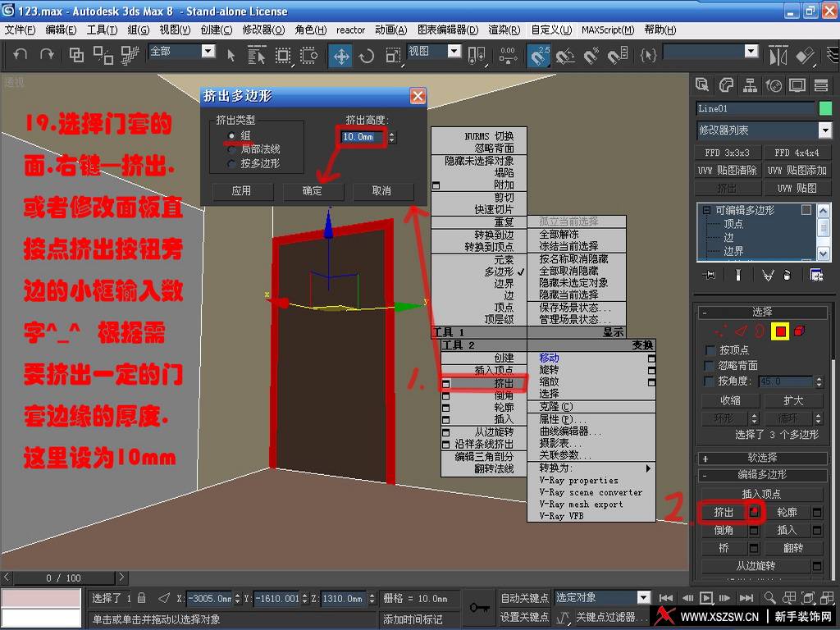Activate the Rotate tool icon

click(x=367, y=55)
